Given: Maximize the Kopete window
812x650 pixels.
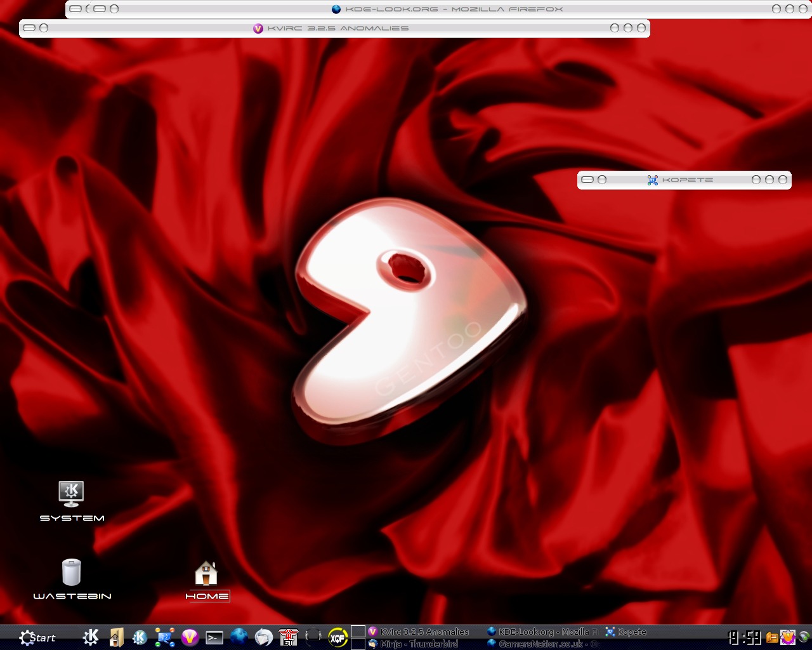Looking at the screenshot, I should coord(769,180).
